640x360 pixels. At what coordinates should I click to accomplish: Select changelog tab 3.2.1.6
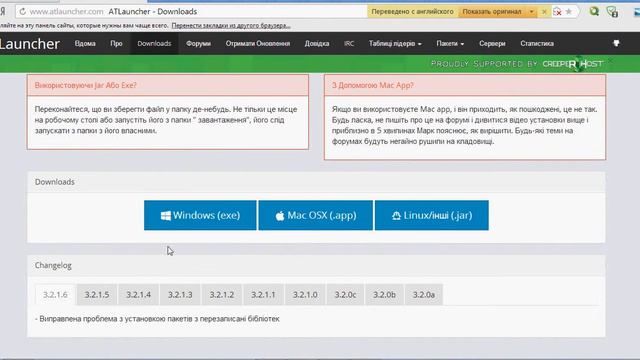(55, 294)
